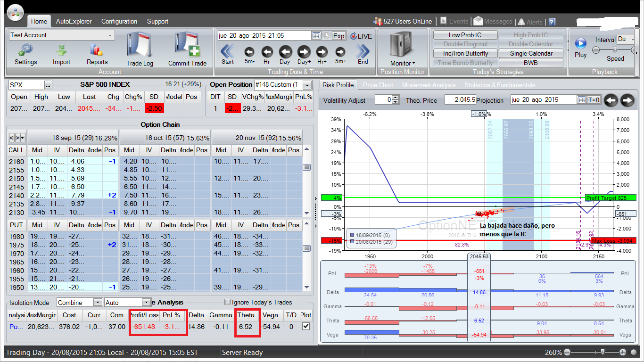The width and height of the screenshot is (644, 362).
Task: Open the Isolation Mode Combine dropdown
Action: 98,303
